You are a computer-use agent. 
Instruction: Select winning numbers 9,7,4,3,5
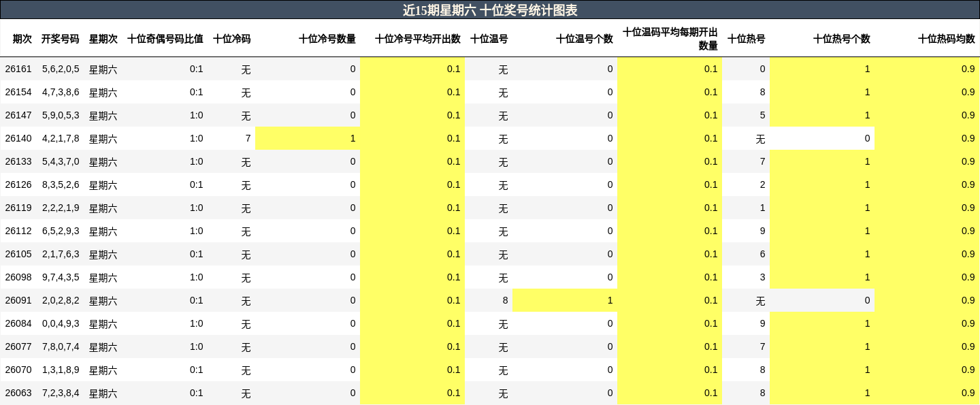coord(61,277)
